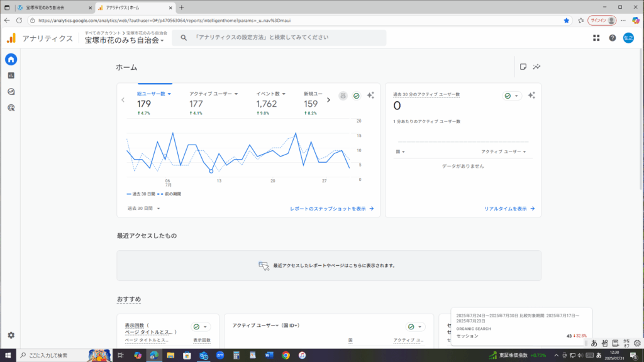This screenshot has width=644, height=362.
Task: Click the search magnifier icon
Action: (184, 38)
